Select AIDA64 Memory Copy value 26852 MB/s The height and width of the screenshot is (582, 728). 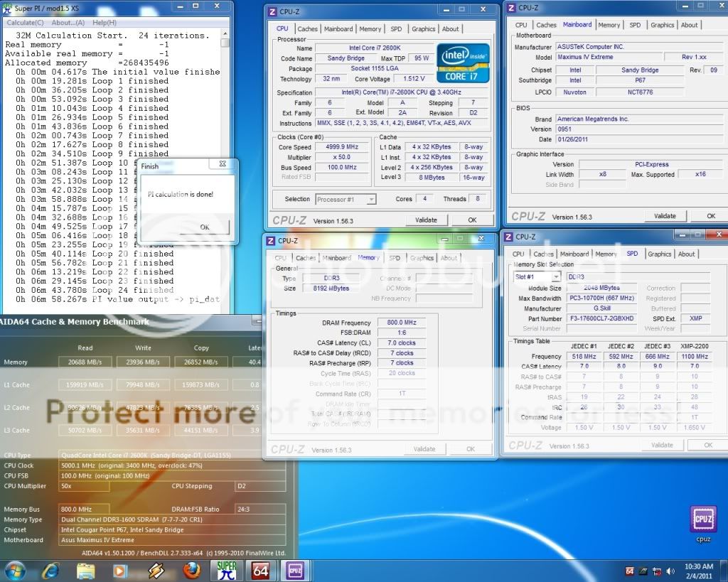(201, 362)
